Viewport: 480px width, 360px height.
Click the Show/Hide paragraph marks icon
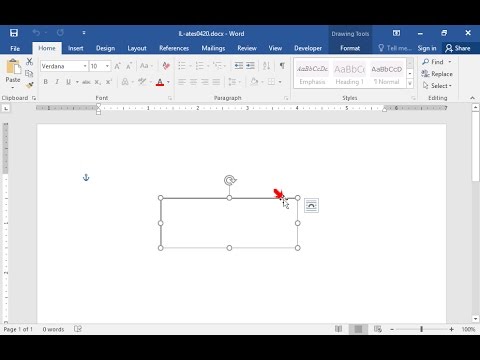282,66
